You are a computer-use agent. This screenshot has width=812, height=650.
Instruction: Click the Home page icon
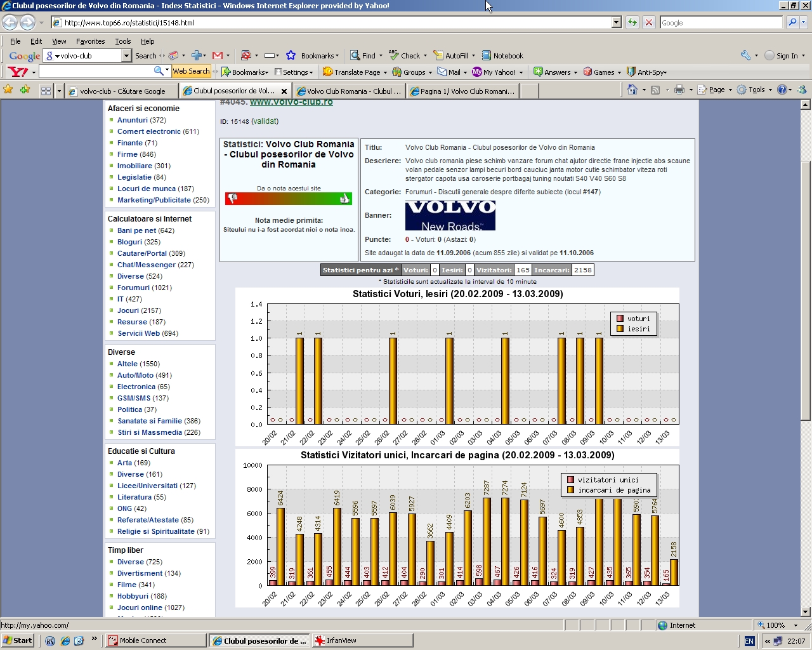click(632, 90)
